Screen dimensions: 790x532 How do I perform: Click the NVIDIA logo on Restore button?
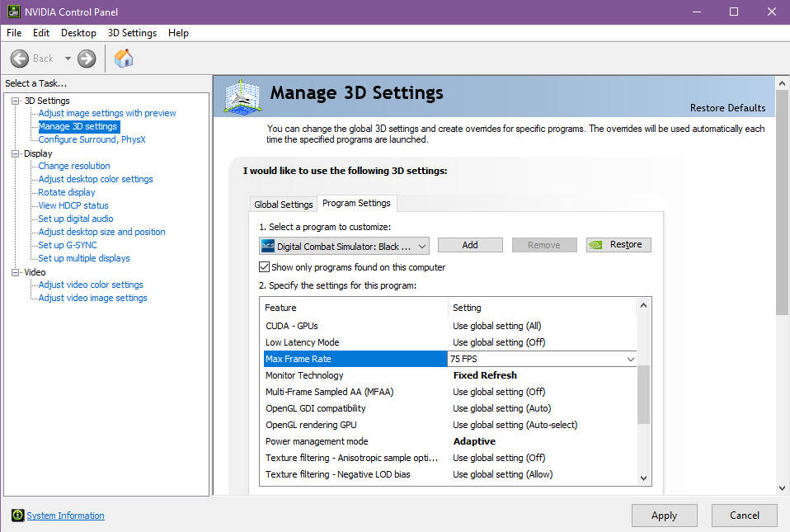[x=598, y=245]
